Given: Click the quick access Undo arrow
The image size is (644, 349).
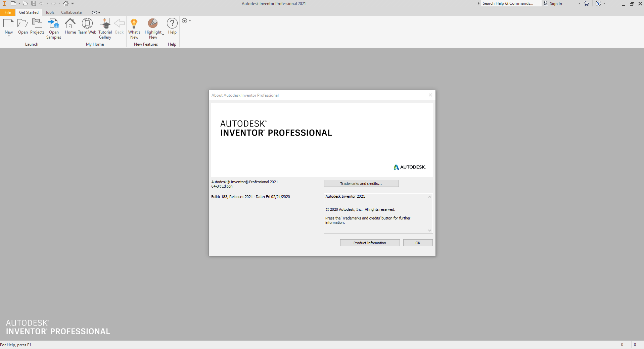Looking at the screenshot, I should 42,3.
